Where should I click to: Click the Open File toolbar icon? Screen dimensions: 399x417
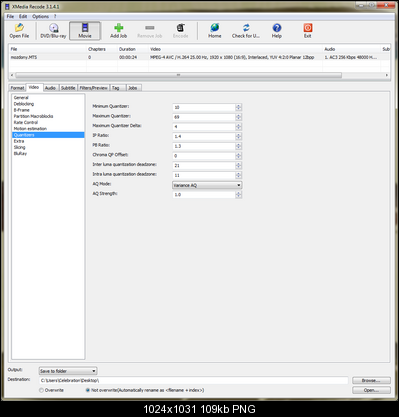pos(19,31)
